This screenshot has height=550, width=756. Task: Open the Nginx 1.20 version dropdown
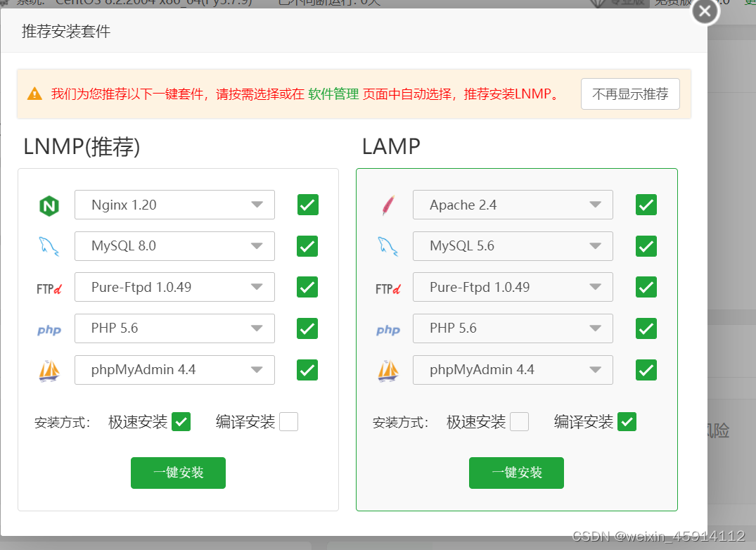[174, 205]
